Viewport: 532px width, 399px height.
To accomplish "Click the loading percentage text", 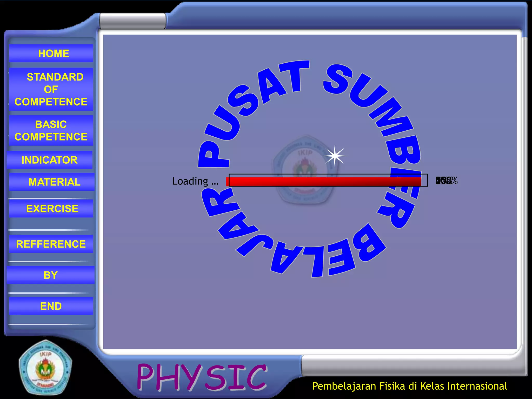I will click(x=446, y=181).
